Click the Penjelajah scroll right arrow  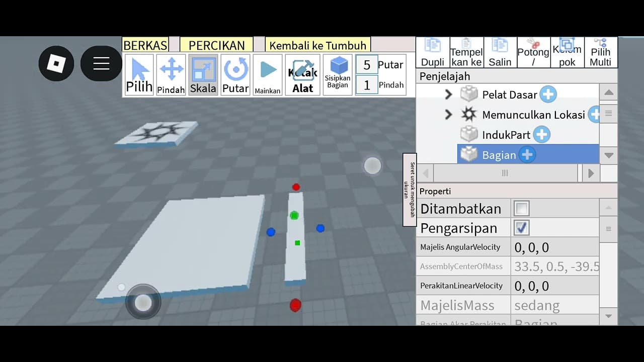(x=591, y=173)
